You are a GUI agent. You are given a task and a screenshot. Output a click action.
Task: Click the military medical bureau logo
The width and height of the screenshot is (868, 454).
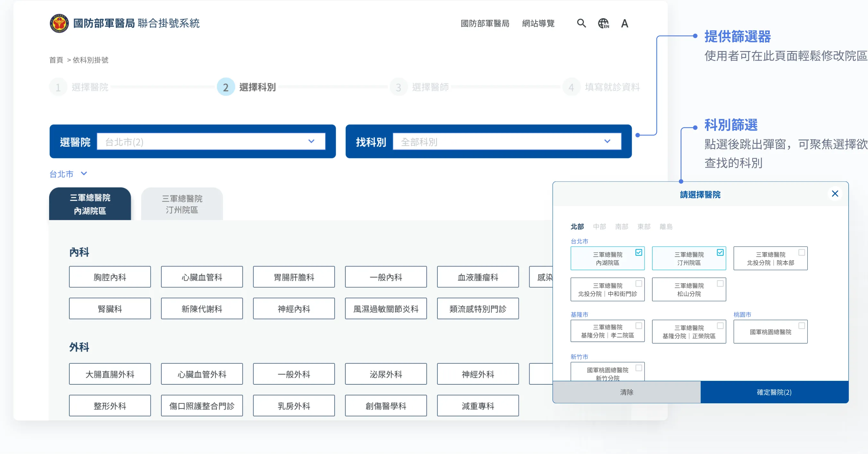(x=59, y=23)
